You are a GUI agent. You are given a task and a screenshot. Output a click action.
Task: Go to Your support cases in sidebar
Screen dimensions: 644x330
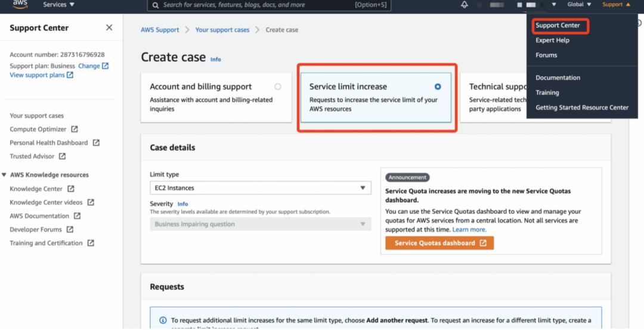37,116
